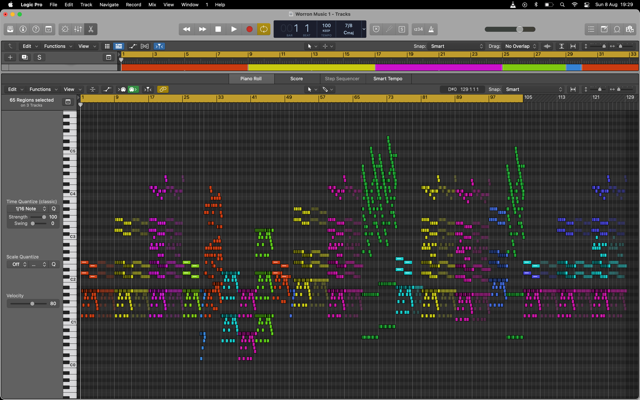Show the Toolbar via control bar icon

point(49,29)
